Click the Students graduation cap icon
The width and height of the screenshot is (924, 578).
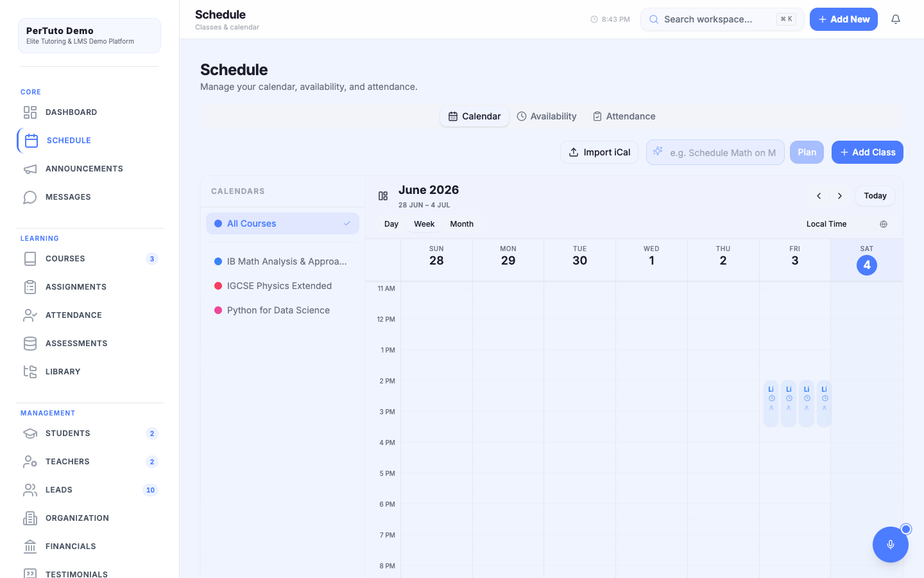(x=30, y=433)
